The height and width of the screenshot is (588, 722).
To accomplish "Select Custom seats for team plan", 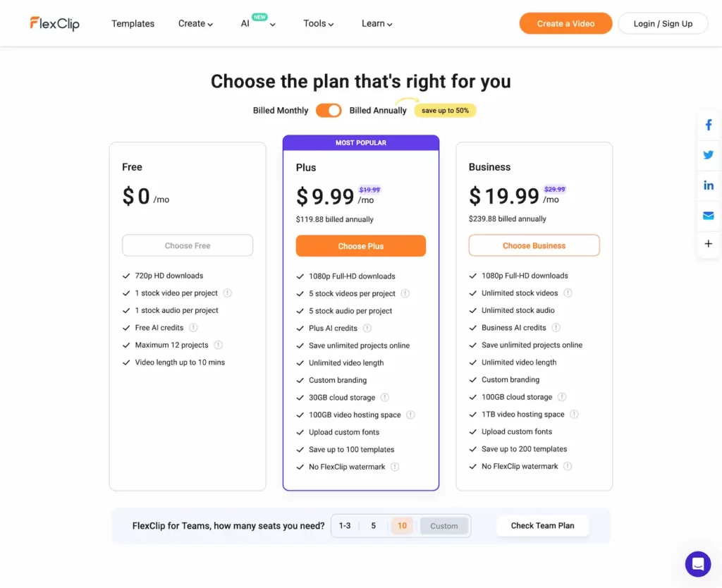I will 444,525.
